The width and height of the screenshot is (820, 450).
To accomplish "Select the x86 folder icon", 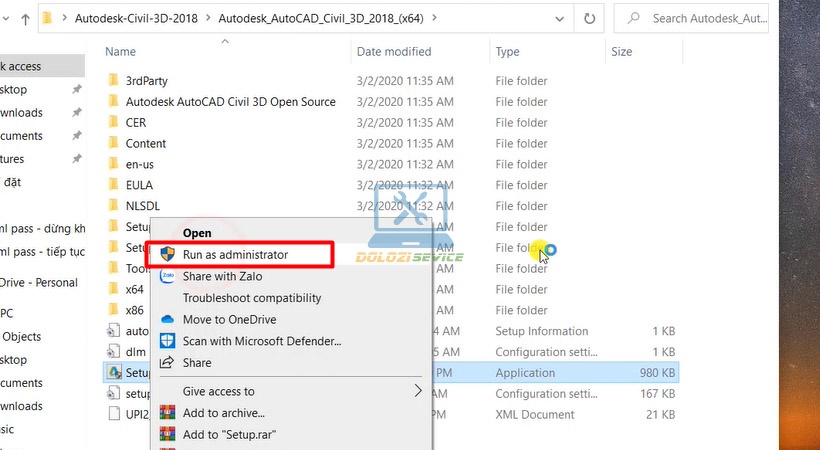I will (x=113, y=310).
